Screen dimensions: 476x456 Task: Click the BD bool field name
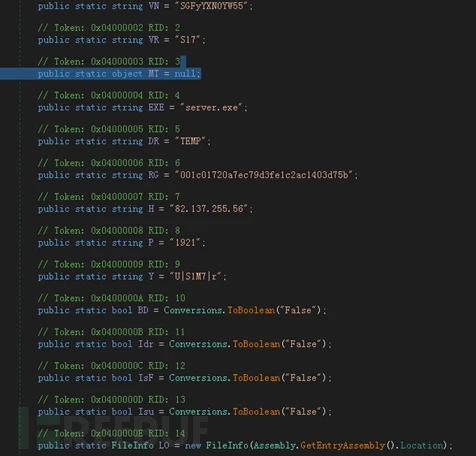pyautogui.click(x=143, y=310)
